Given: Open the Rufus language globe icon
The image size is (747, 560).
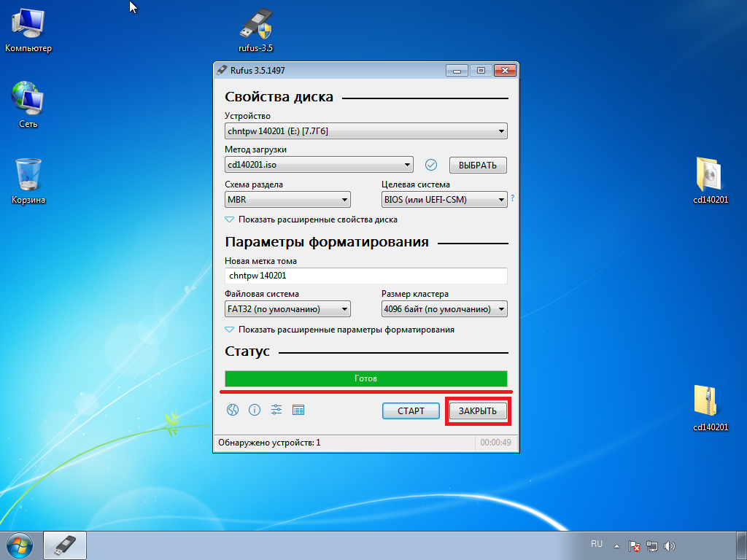Looking at the screenshot, I should coord(233,410).
